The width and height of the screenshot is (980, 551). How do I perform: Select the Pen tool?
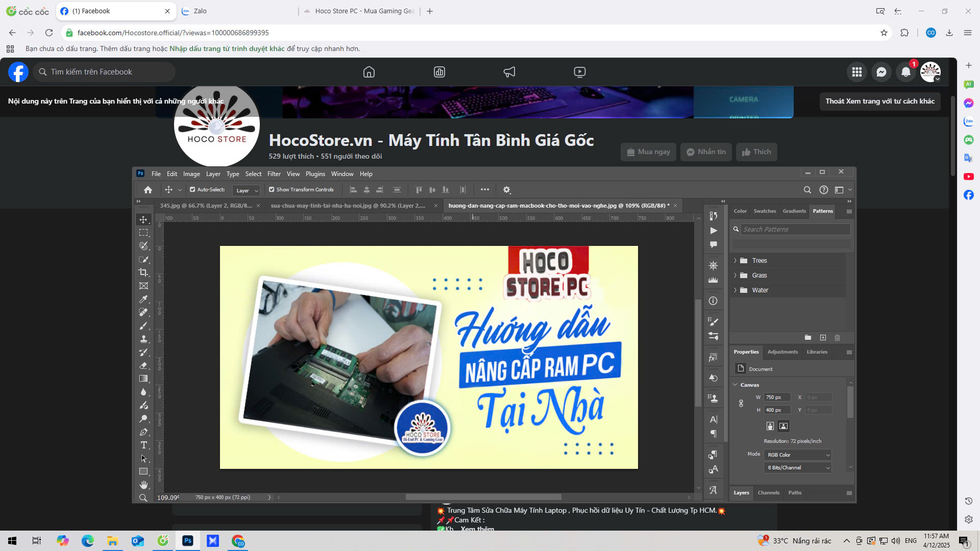click(143, 432)
